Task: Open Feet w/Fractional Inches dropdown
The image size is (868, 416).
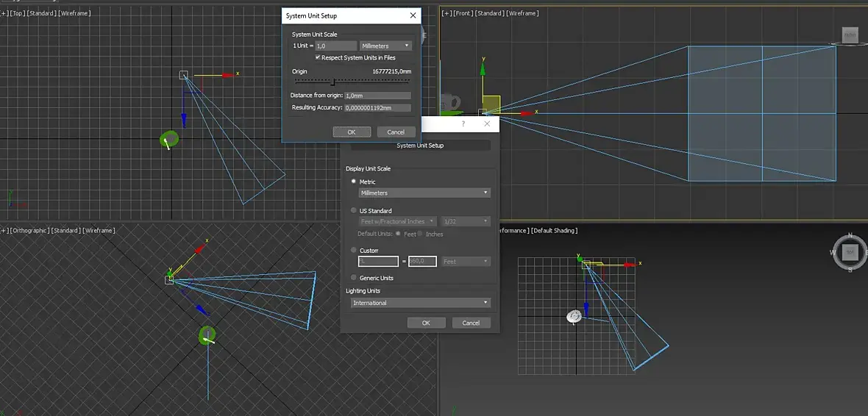Action: pos(397,221)
